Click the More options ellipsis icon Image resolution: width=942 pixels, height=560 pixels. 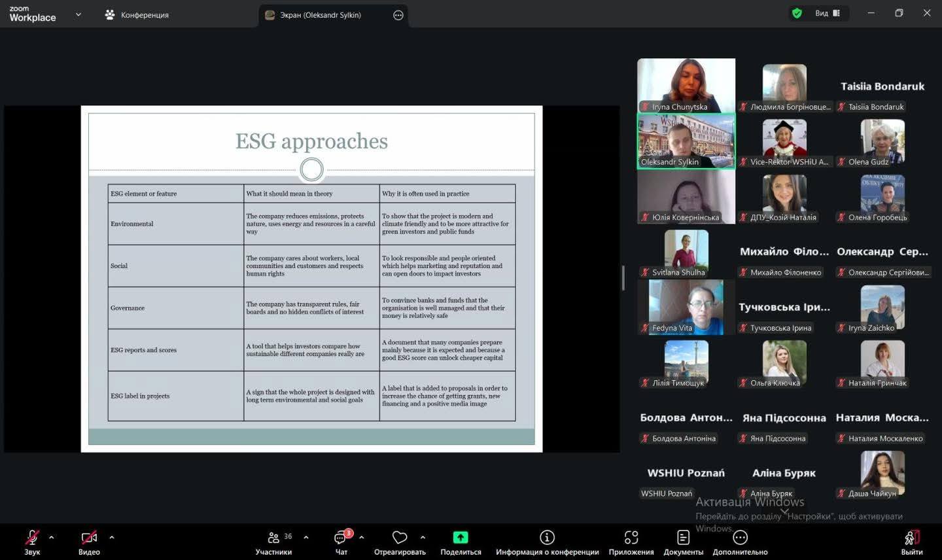[740, 538]
